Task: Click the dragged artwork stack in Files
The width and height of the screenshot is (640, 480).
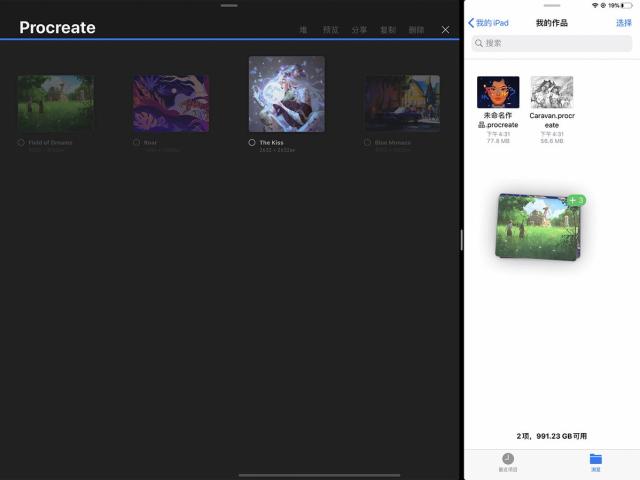Action: click(538, 227)
